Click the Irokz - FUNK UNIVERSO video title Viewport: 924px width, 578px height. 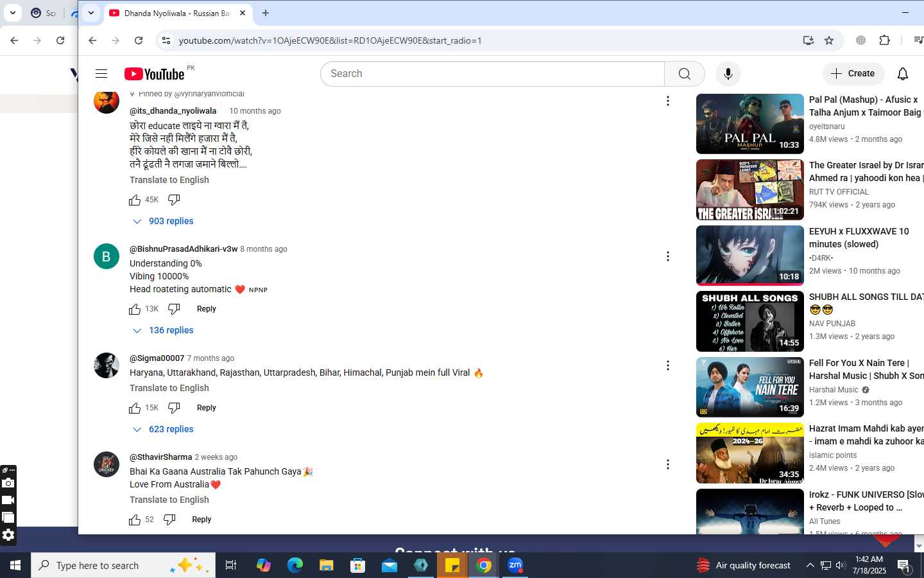[866, 501]
